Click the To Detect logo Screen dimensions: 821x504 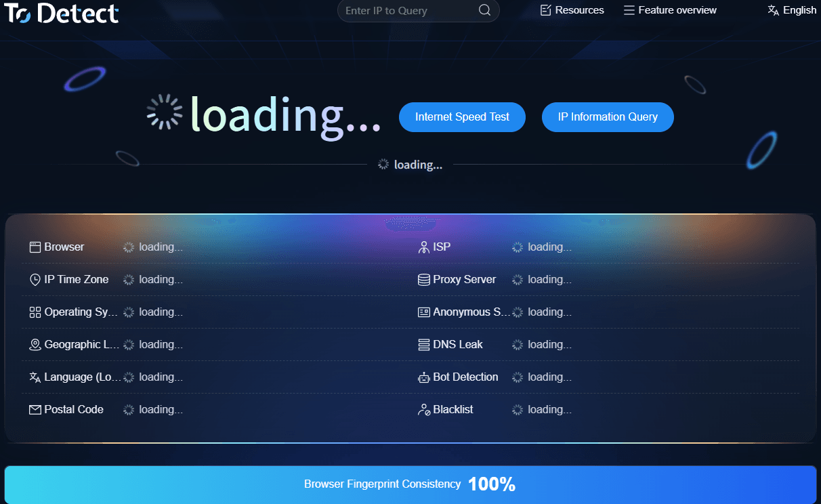point(61,12)
